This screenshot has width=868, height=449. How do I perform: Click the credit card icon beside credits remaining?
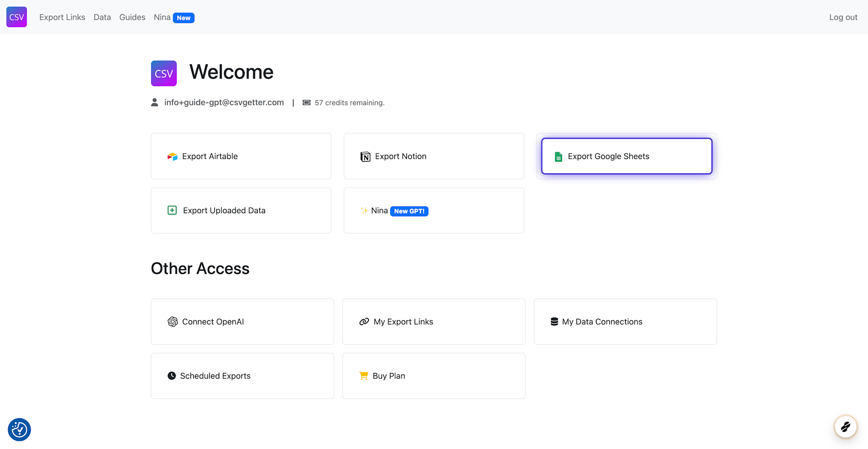(307, 103)
